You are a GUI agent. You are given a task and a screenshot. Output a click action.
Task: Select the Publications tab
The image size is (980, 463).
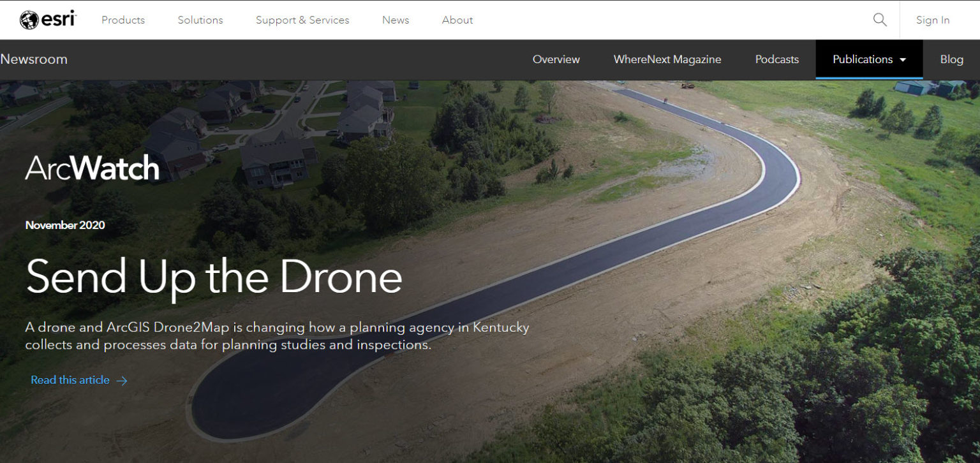click(x=869, y=59)
